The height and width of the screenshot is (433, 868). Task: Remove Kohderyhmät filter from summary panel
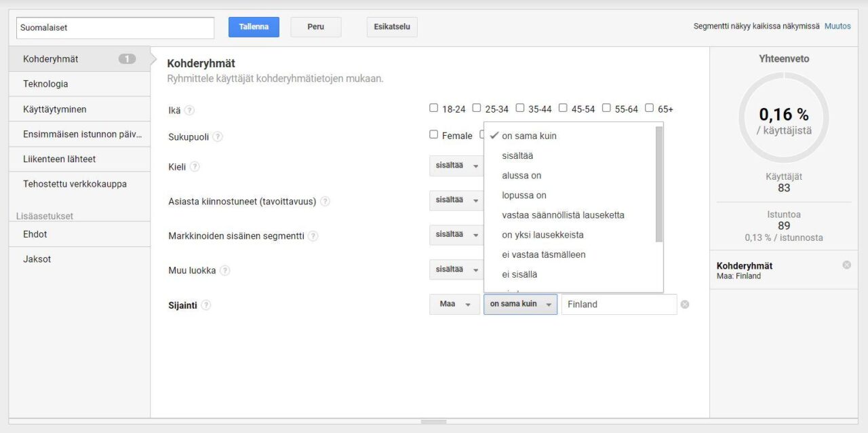coord(846,265)
